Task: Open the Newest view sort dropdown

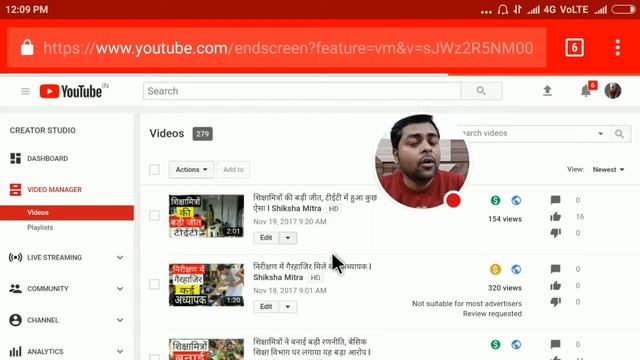Action: 608,169
